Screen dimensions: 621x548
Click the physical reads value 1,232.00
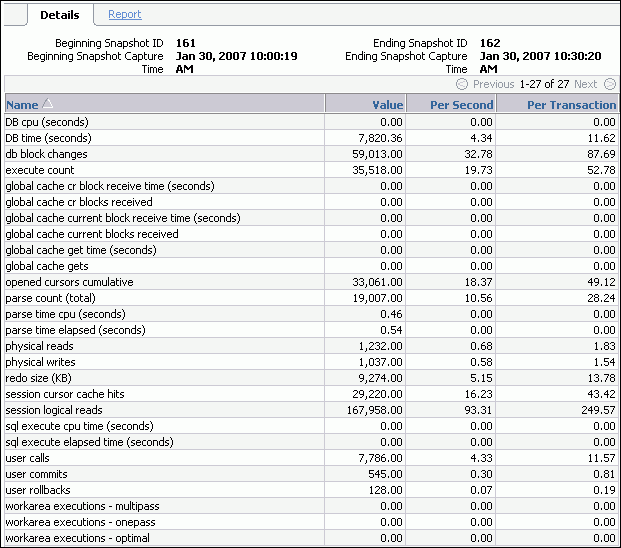coord(378,346)
